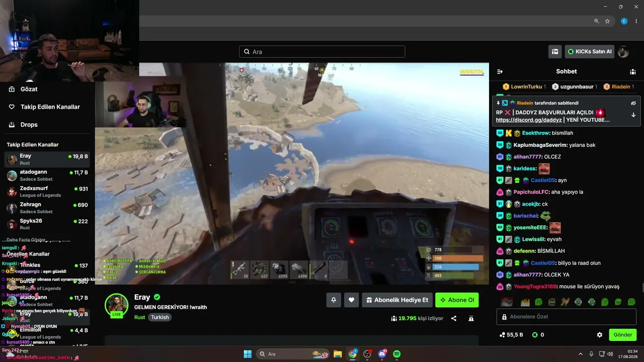The image size is (644, 362).
Task: Open the user profile avatar menu
Action: click(623, 51)
